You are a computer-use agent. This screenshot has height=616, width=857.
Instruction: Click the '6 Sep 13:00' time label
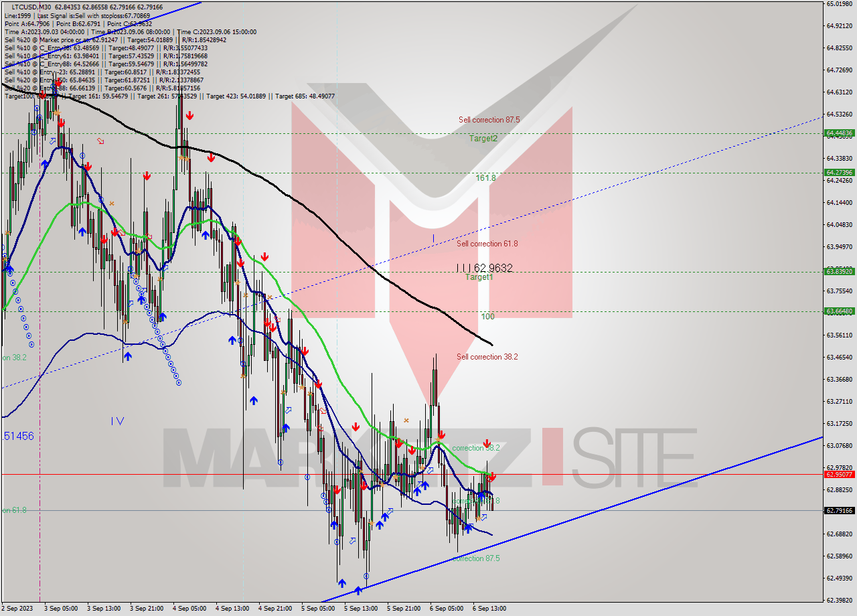(x=489, y=609)
